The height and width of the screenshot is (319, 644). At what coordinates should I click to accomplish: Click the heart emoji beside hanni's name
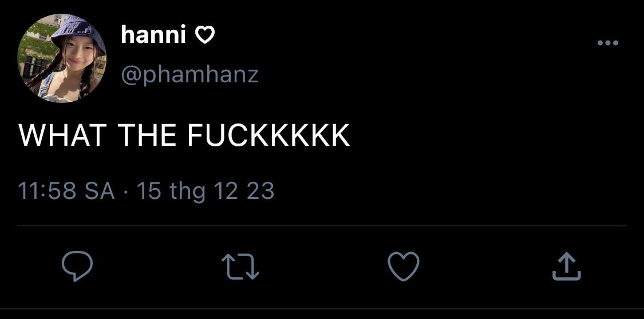click(x=204, y=36)
